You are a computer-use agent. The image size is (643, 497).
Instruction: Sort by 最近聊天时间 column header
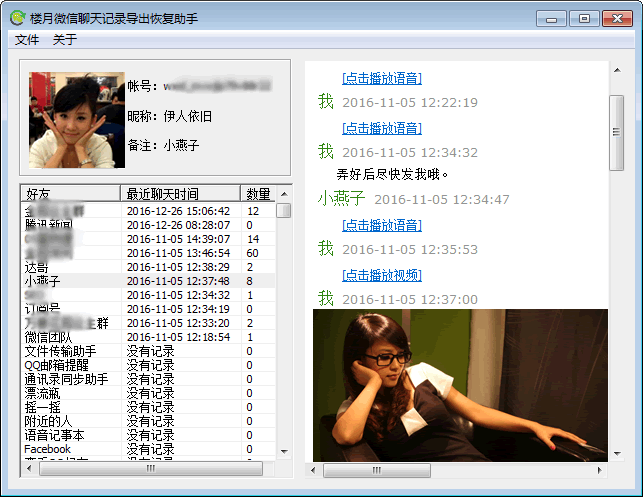[x=180, y=194]
